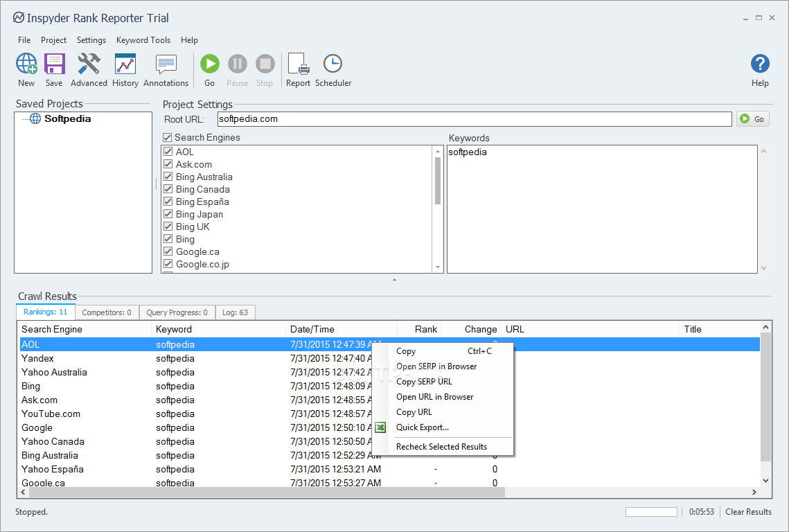
Task: Uncheck the Google.co.jp search engine
Action: coord(168,264)
